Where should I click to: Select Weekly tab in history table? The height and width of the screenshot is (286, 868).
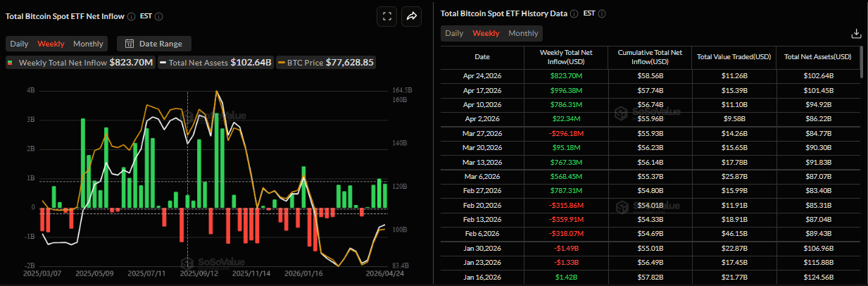tap(486, 33)
